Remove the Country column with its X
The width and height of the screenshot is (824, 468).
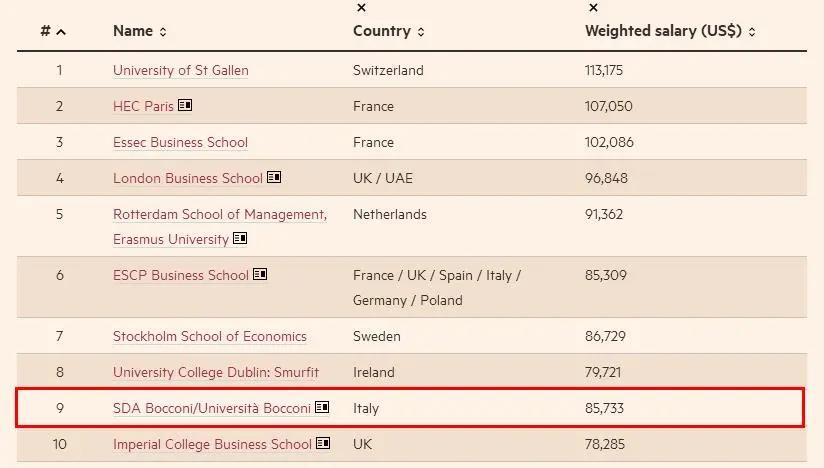(361, 7)
